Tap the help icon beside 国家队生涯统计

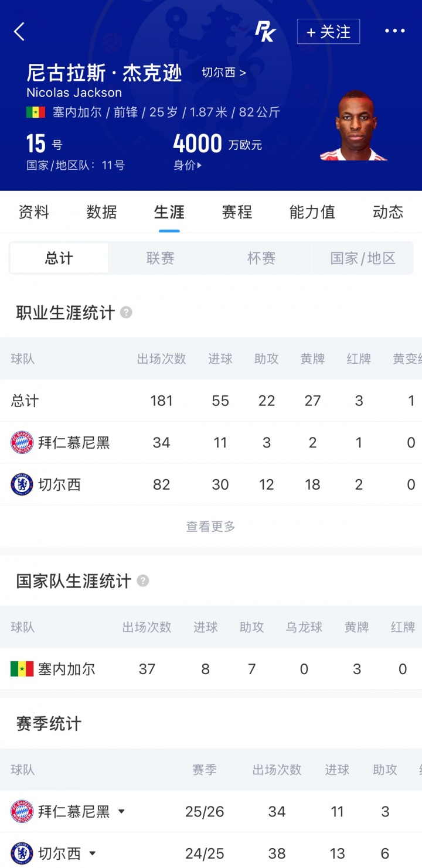coord(142,580)
